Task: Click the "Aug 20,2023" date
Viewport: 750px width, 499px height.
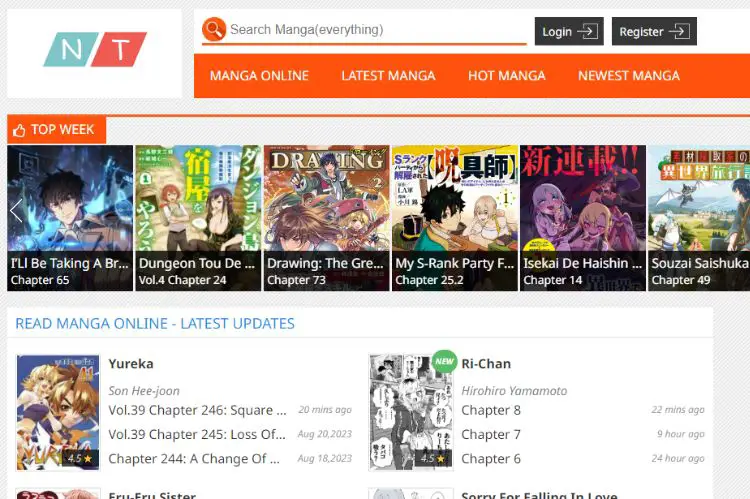Action: click(x=324, y=434)
